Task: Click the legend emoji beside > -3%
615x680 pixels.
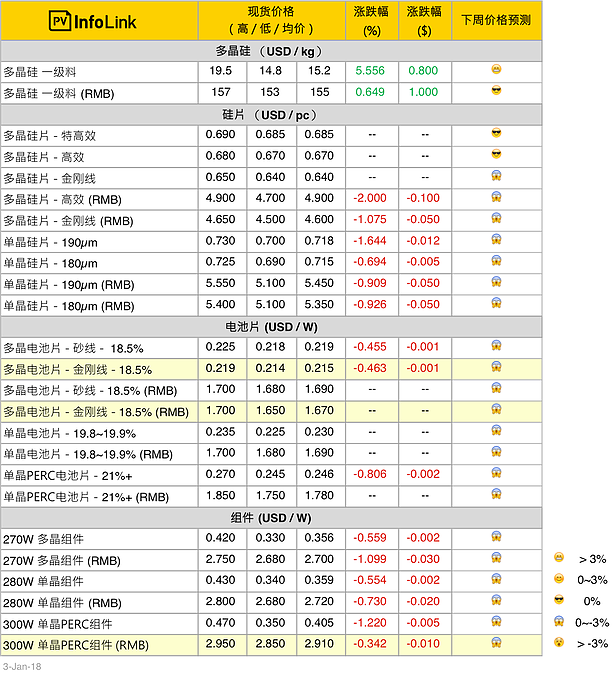Action: pos(559,644)
